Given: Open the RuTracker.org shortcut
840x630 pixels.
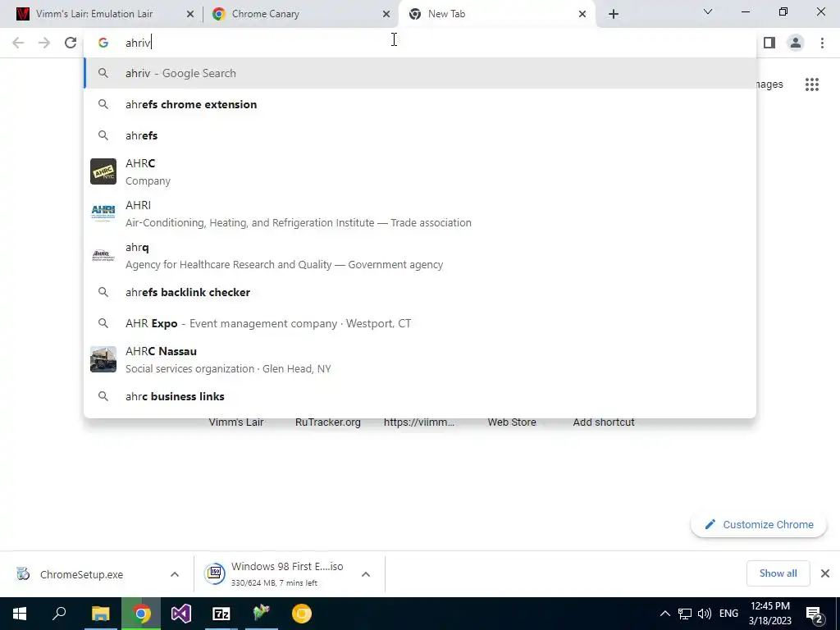Looking at the screenshot, I should (328, 422).
